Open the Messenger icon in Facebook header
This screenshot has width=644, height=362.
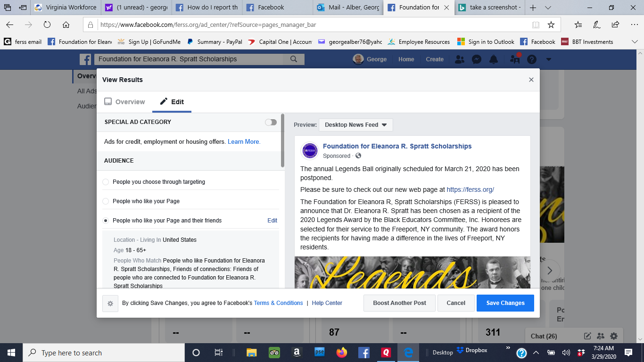[x=477, y=59]
